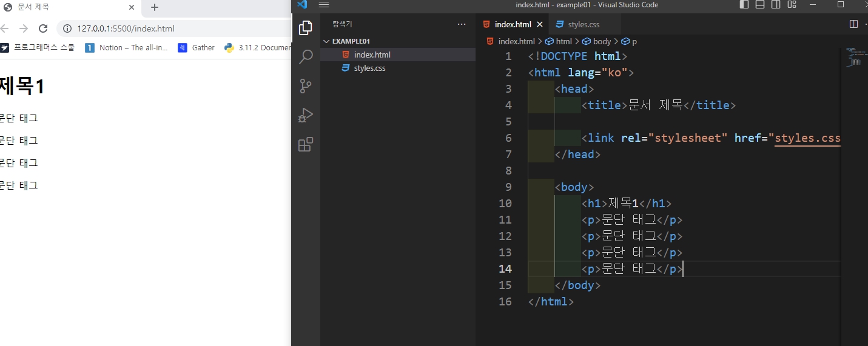
Task: Click the body breadcrumb item
Action: [x=596, y=41]
